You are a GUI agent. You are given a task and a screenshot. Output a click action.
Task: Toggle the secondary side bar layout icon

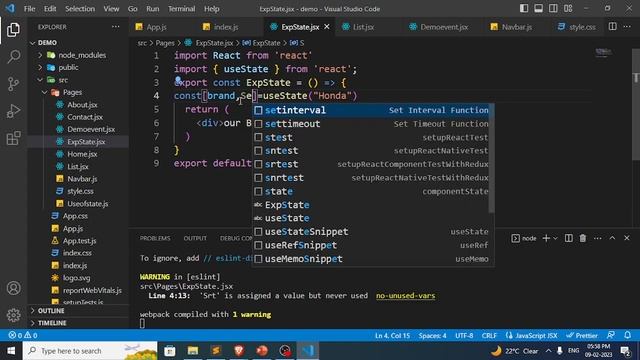coord(553,9)
